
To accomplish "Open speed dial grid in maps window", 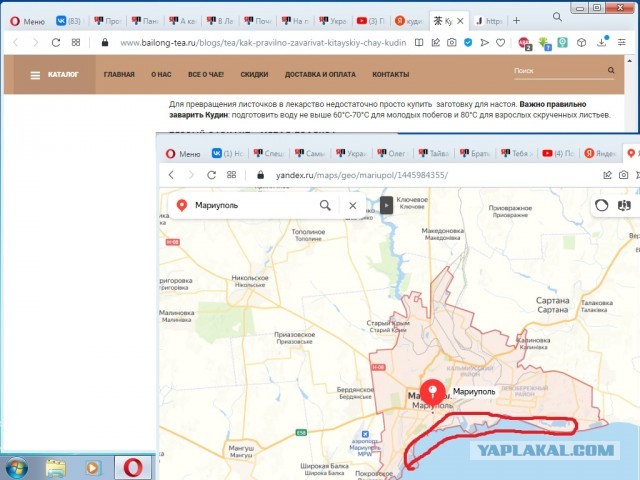I will pos(231,175).
